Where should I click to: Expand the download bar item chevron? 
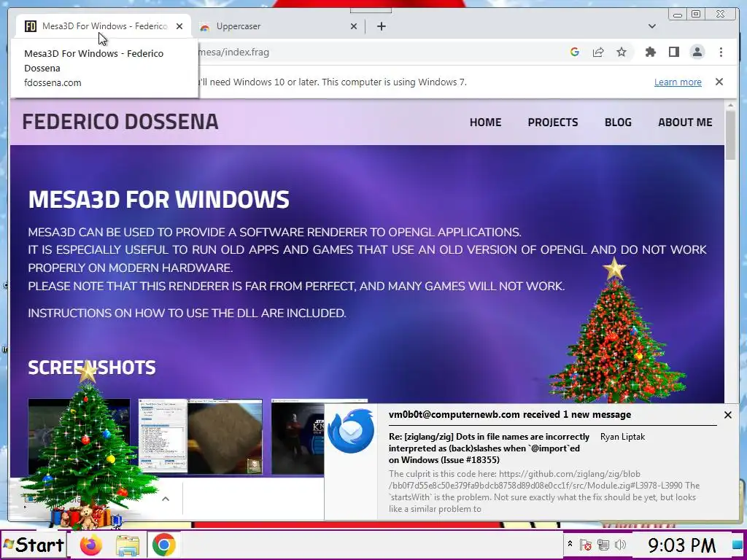tap(166, 499)
